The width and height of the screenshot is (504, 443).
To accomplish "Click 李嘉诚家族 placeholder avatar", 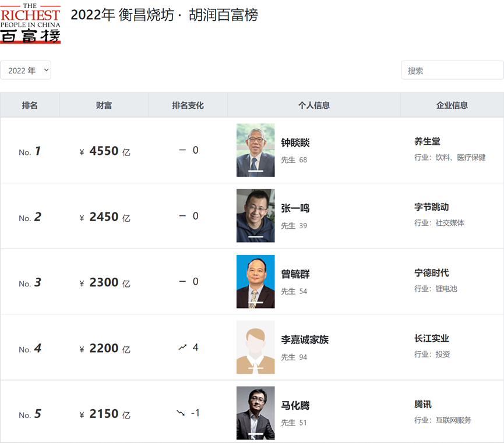I will tap(255, 348).
